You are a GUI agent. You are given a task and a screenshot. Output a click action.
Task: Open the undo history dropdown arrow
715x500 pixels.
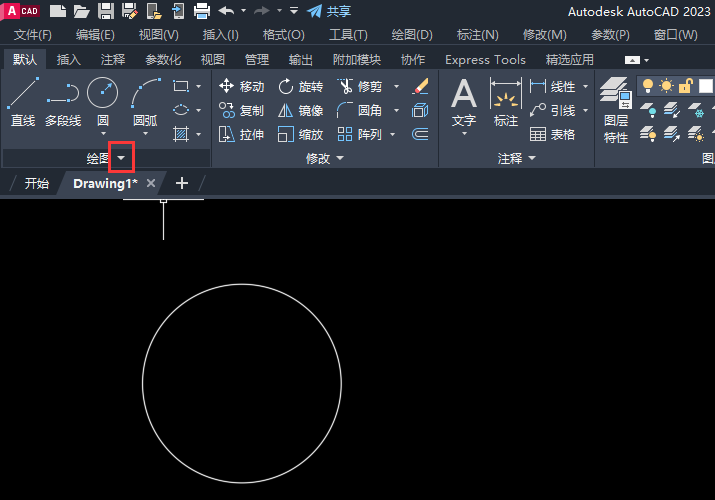(x=244, y=10)
